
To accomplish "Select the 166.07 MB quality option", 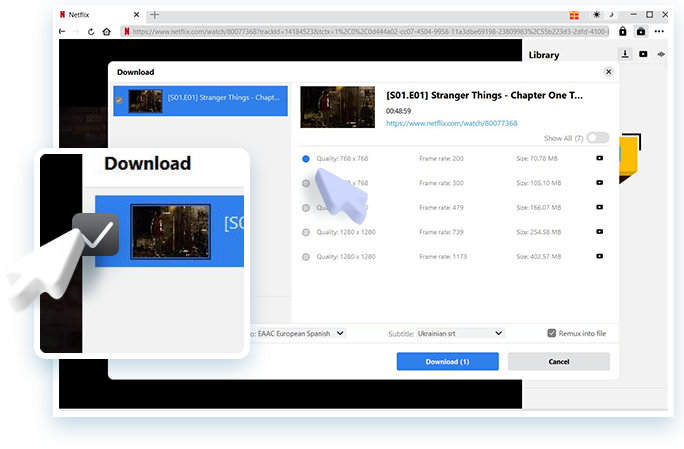I will pos(306,208).
